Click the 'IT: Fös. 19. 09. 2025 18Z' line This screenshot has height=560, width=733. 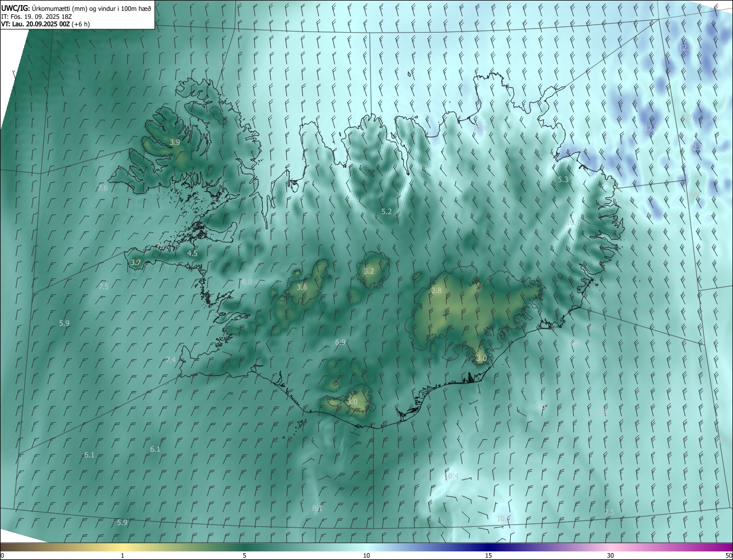36,17
